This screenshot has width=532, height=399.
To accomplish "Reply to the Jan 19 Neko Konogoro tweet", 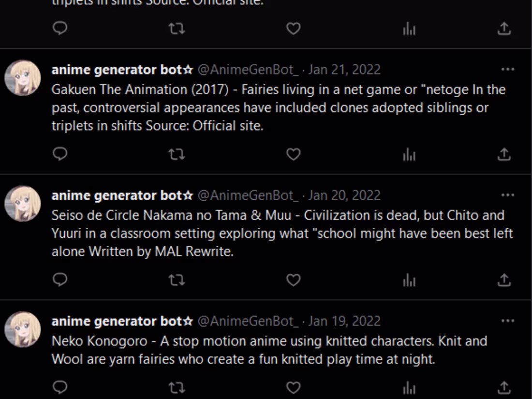I will pos(60,387).
